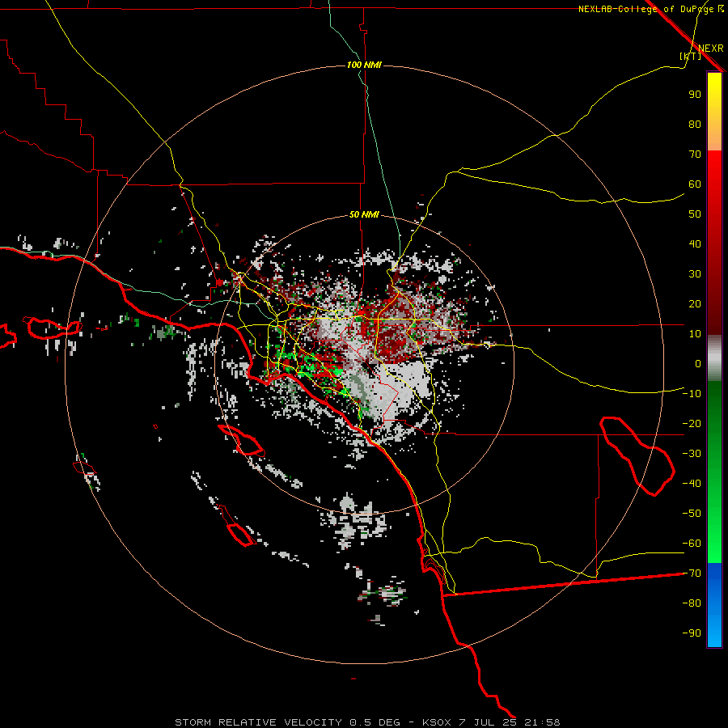Click the [KT] units label

(x=691, y=56)
